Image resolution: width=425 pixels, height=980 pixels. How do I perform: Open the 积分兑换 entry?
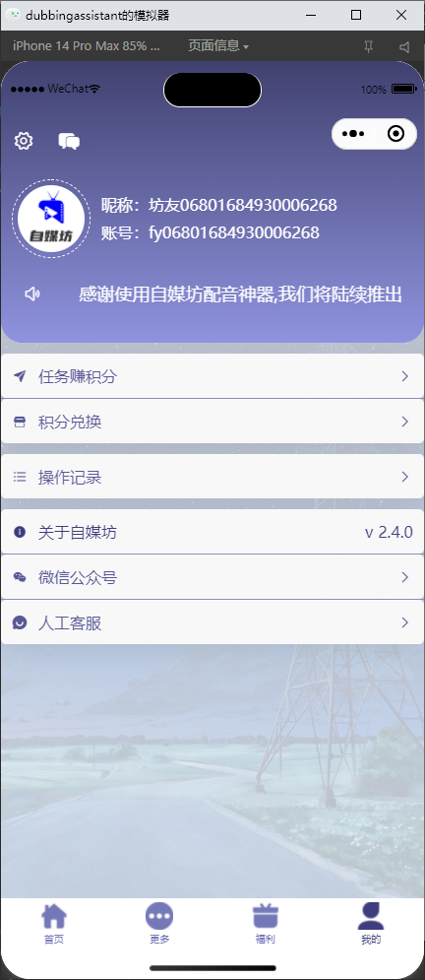[212, 422]
